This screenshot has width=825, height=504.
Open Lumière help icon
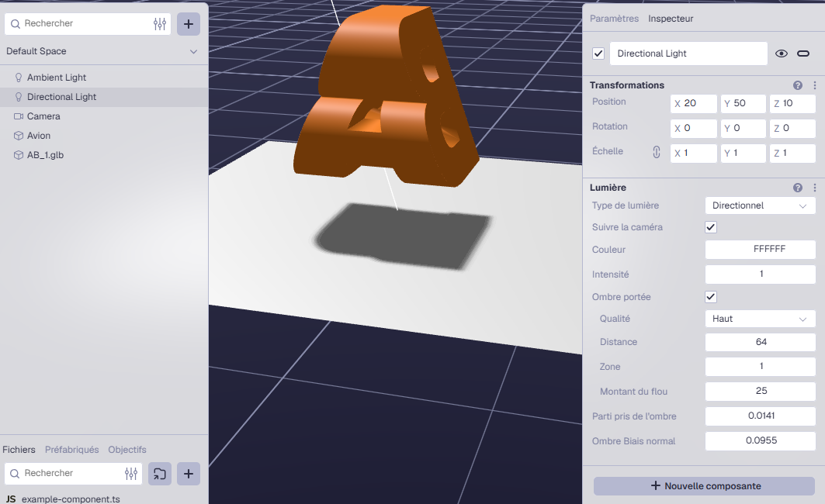[x=798, y=188]
